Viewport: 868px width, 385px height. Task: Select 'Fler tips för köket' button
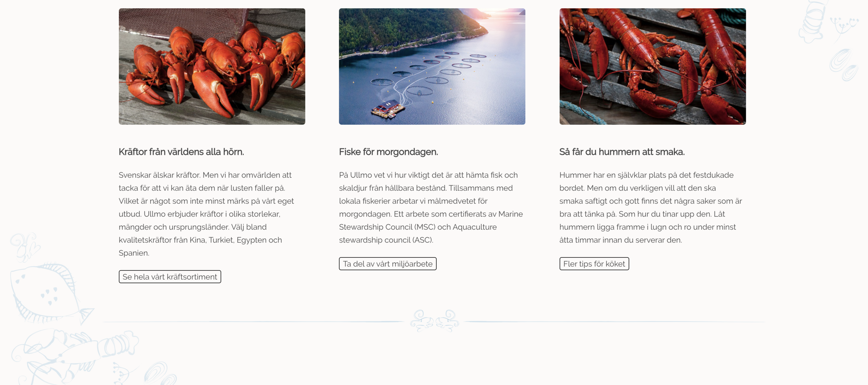tap(594, 264)
